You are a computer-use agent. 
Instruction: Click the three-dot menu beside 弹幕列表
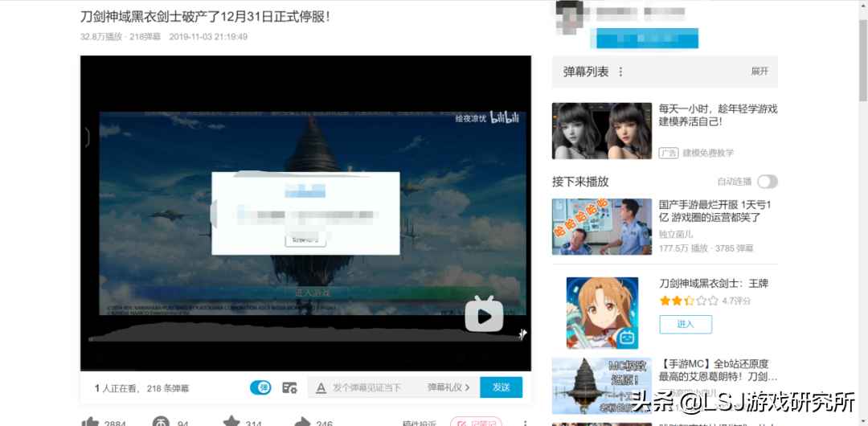620,72
